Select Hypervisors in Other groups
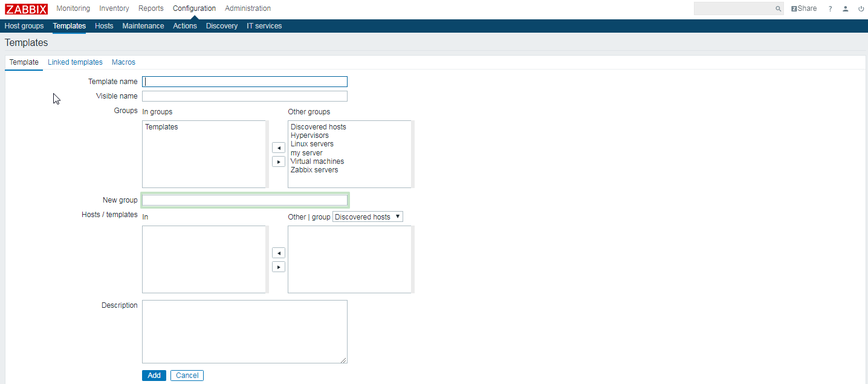Viewport: 868px width, 384px height. pos(309,135)
